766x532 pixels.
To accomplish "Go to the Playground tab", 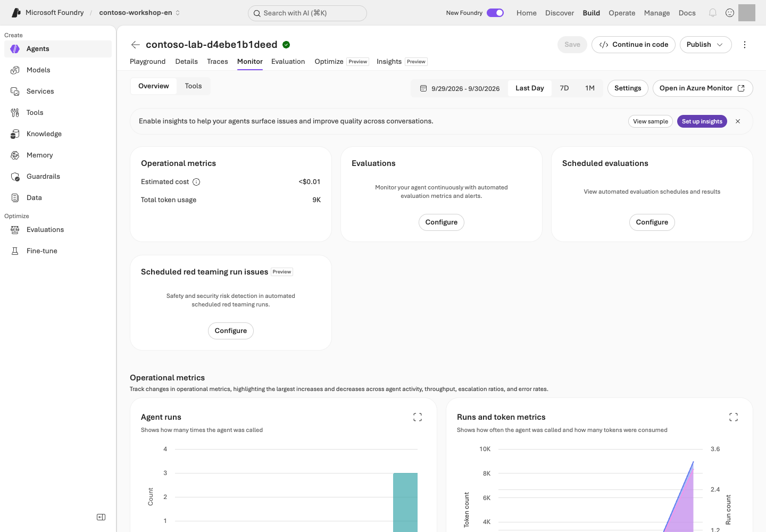I will tap(148, 62).
